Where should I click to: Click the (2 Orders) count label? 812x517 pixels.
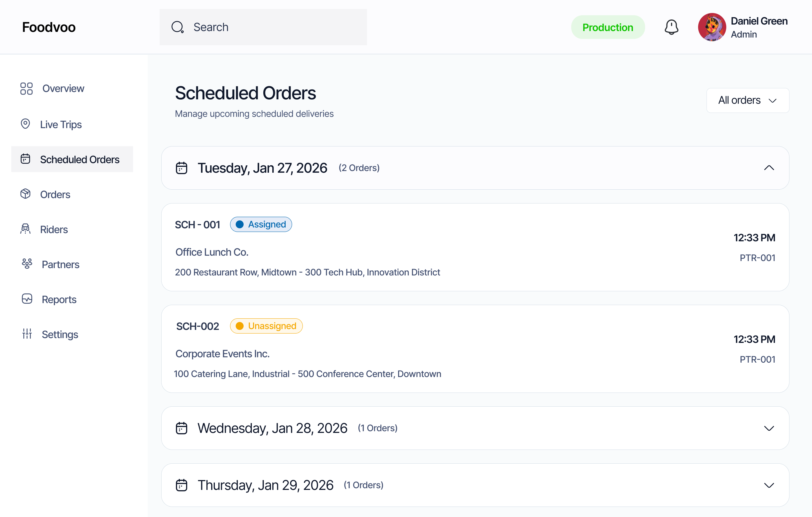[x=359, y=168]
